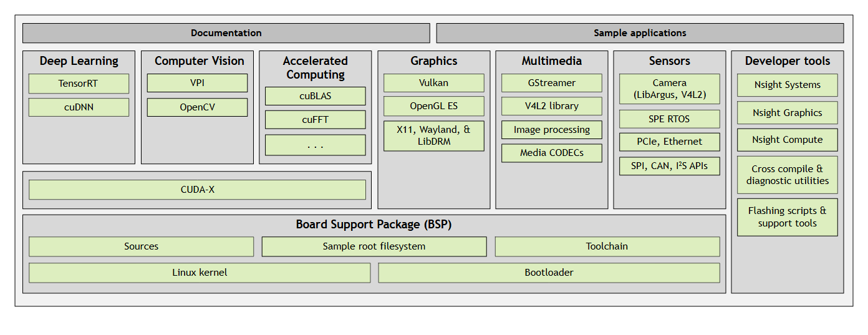Click the Accelerated Computing heading
Screen dimensions: 868x335
(316, 67)
